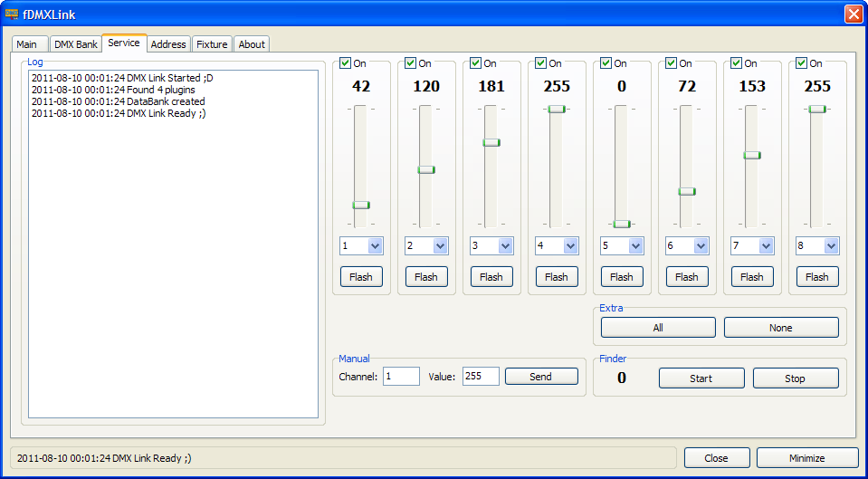868x479 pixels.
Task: Click slider handle at value 181
Action: coord(491,143)
